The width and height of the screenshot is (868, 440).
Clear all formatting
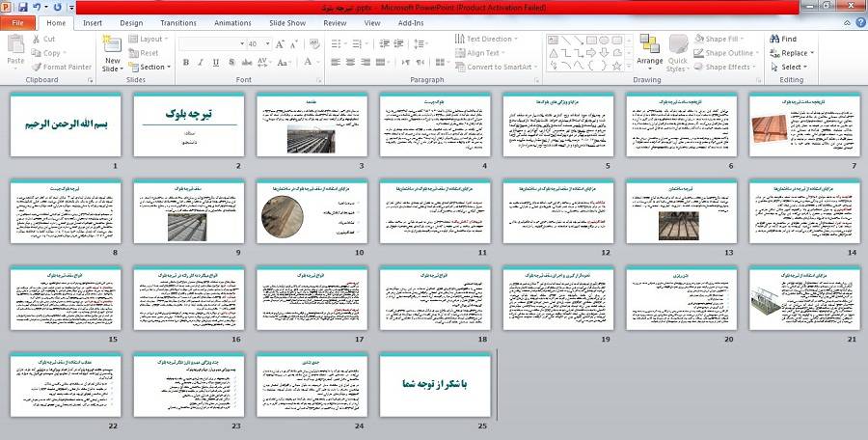[x=314, y=43]
